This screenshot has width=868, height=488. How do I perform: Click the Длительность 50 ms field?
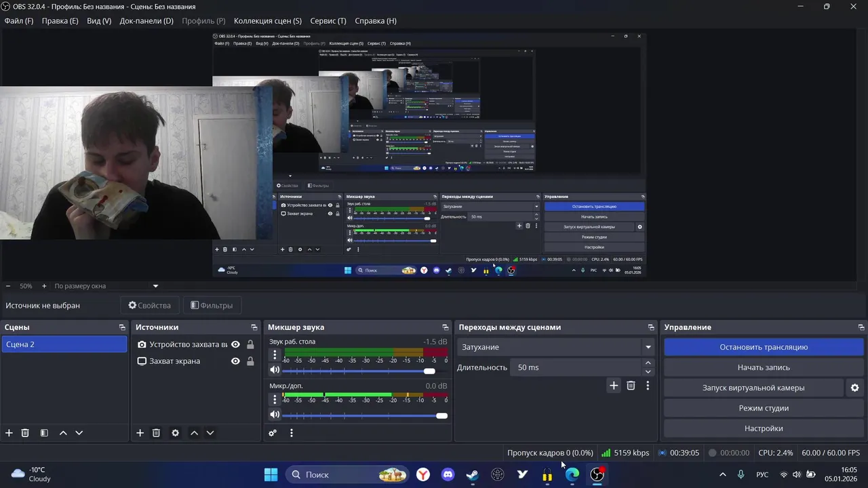577,367
